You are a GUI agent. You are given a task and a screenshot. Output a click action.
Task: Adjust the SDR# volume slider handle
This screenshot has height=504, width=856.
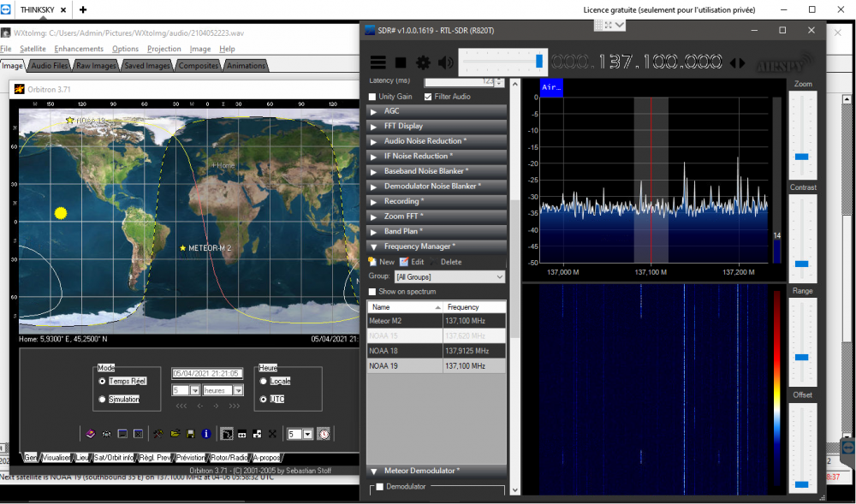[538, 61]
